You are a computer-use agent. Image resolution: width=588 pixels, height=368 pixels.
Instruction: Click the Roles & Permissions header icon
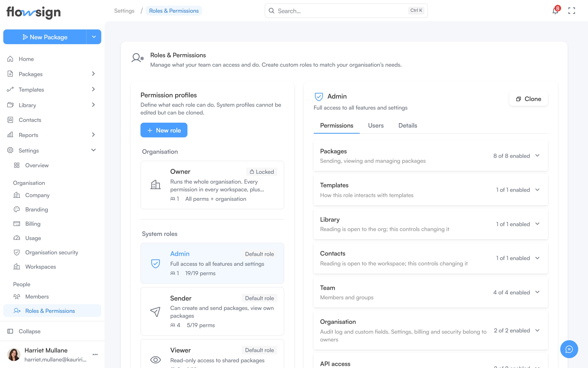tap(138, 58)
